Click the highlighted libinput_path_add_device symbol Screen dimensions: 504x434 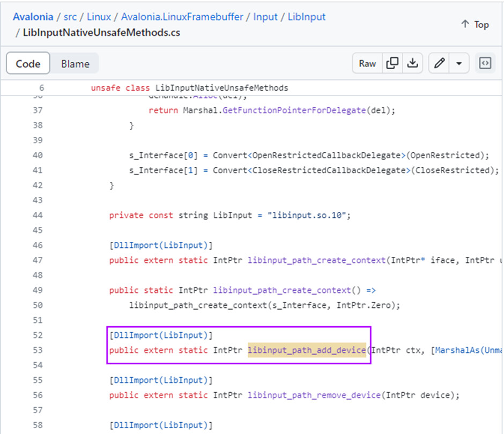point(306,350)
